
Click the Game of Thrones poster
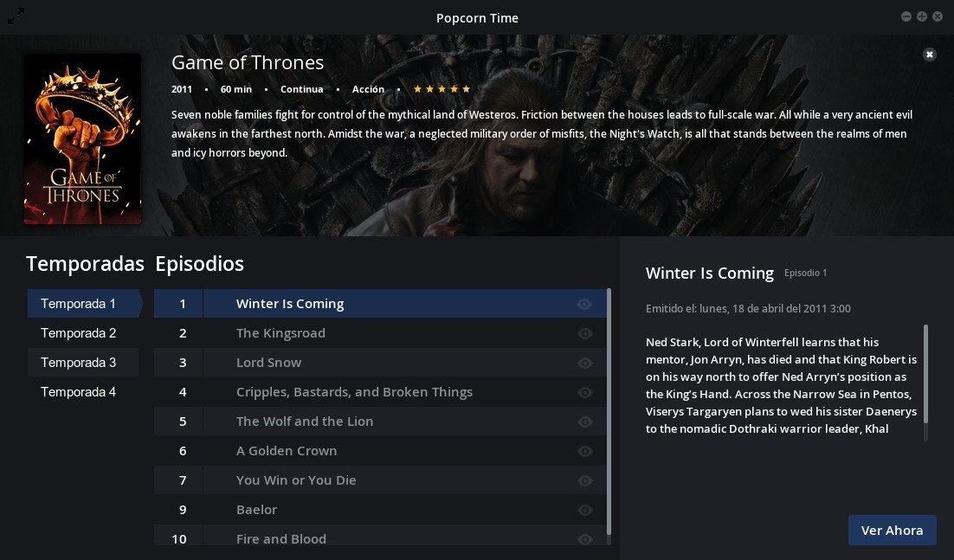(x=82, y=138)
